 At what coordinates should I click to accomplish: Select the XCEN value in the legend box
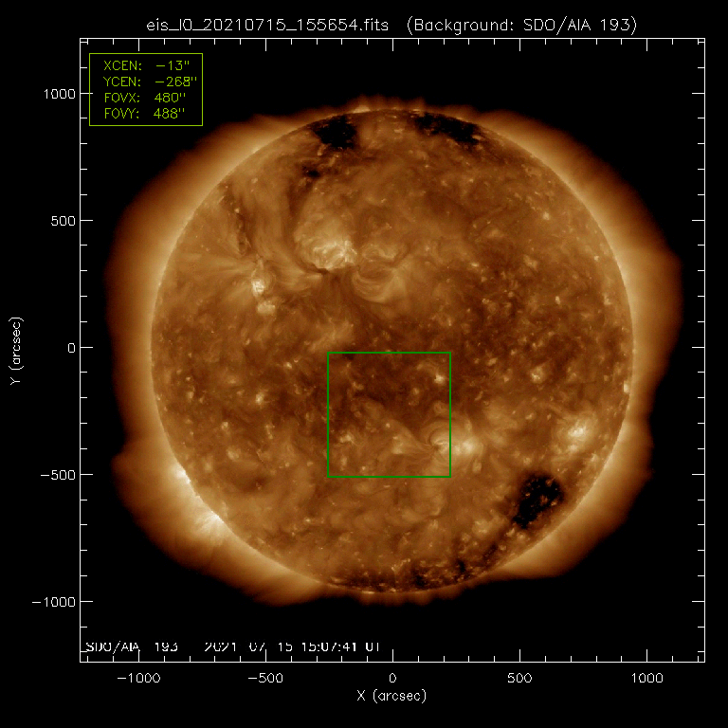pyautogui.click(x=173, y=65)
